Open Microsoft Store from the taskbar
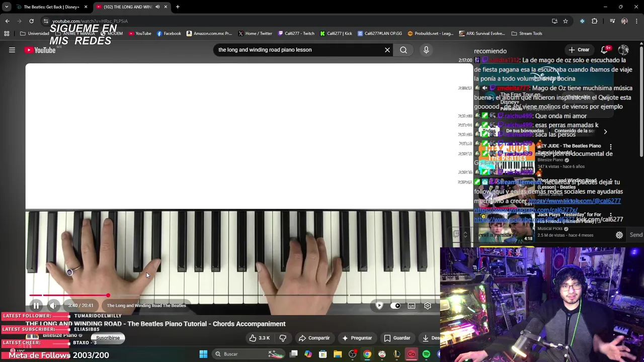This screenshot has height=362, width=644. pyautogui.click(x=323, y=354)
